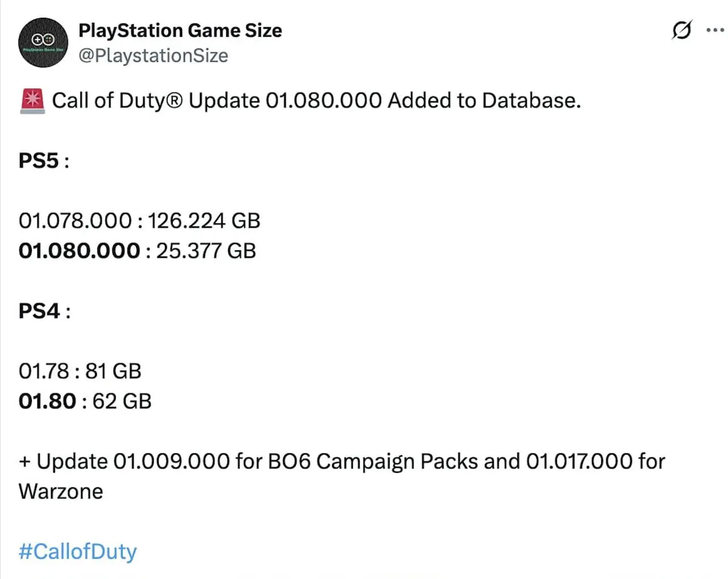
Task: Open the PlayStation Game Size profile avatar
Action: tap(43, 43)
